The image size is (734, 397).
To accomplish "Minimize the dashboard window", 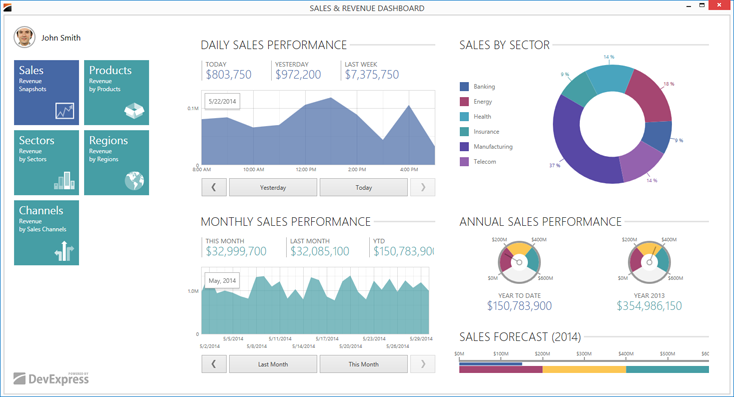I will click(x=689, y=6).
